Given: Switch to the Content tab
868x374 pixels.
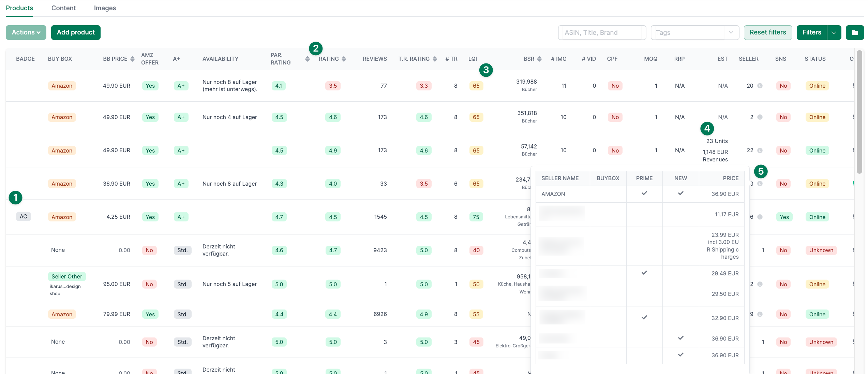Looking at the screenshot, I should (x=63, y=8).
